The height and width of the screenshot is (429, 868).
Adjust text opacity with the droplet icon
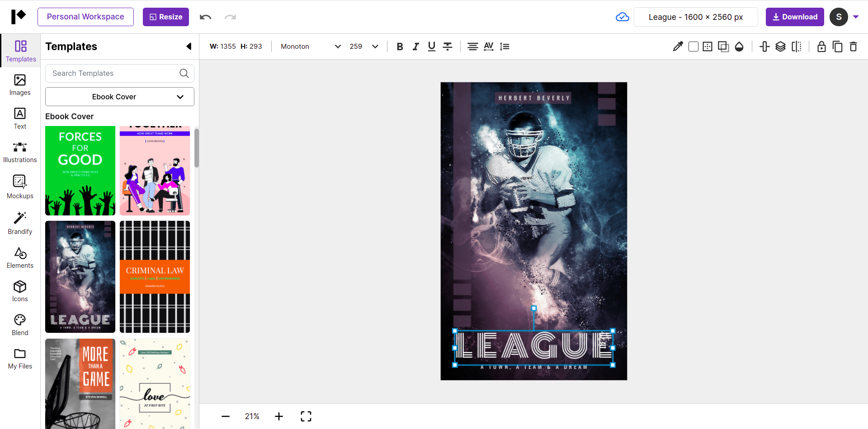click(x=740, y=46)
